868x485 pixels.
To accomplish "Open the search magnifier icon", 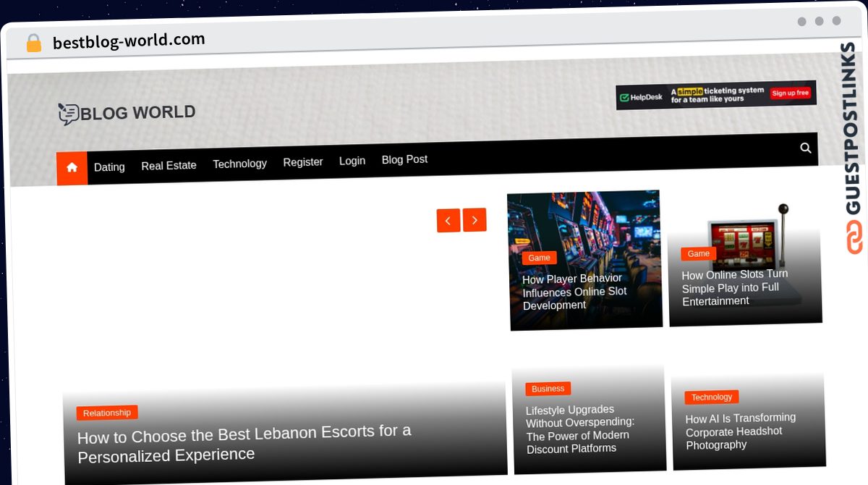I will (x=806, y=148).
